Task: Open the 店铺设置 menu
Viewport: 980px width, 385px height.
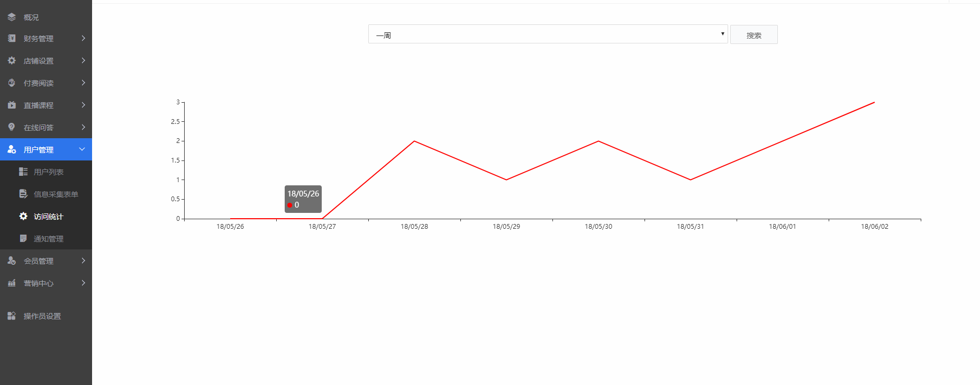Action: tap(46, 60)
